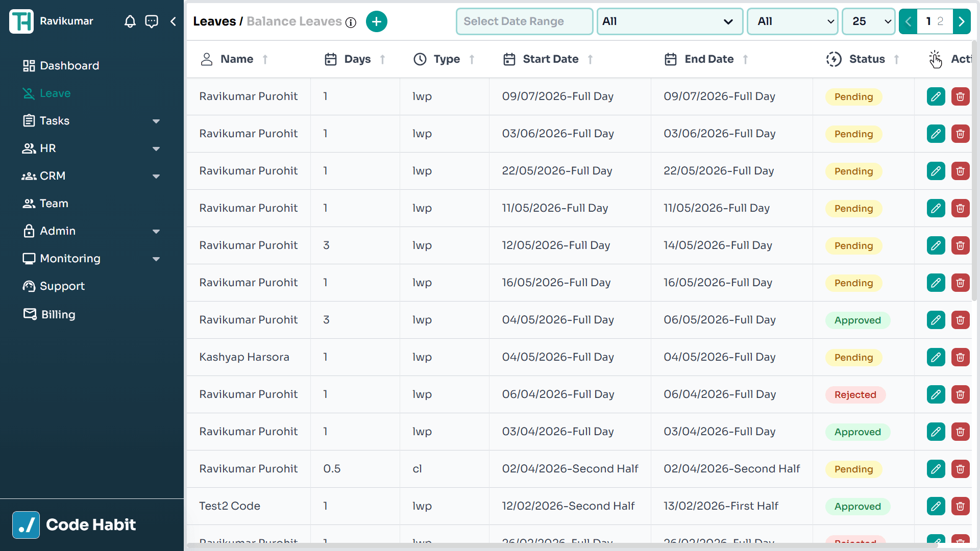Open the Dashboard menu item
The image size is (980, 551).
pos(61,66)
